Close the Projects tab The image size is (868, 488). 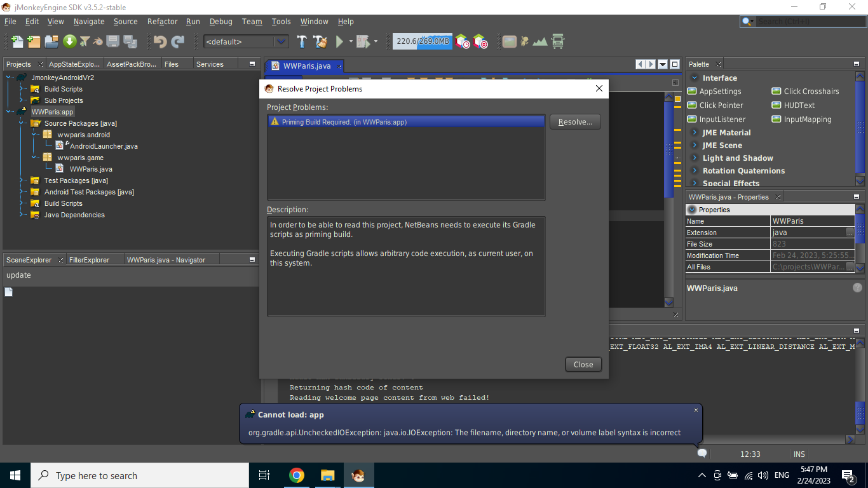click(x=40, y=64)
